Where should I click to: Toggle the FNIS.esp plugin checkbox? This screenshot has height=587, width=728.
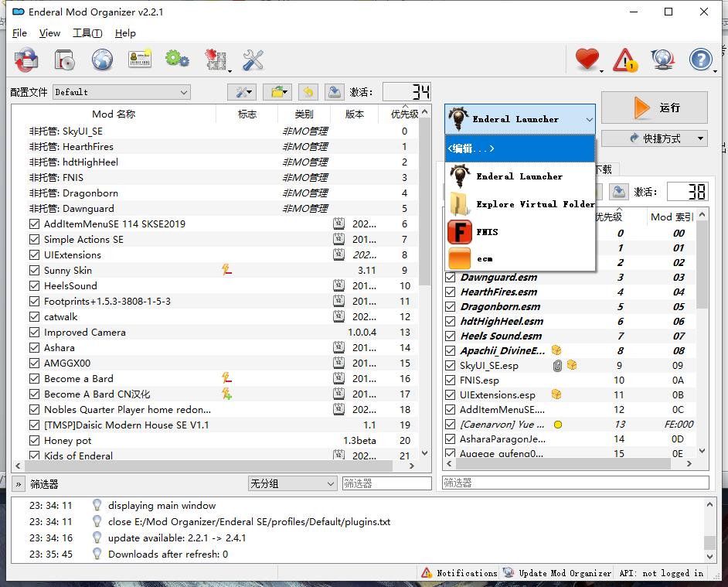click(450, 381)
